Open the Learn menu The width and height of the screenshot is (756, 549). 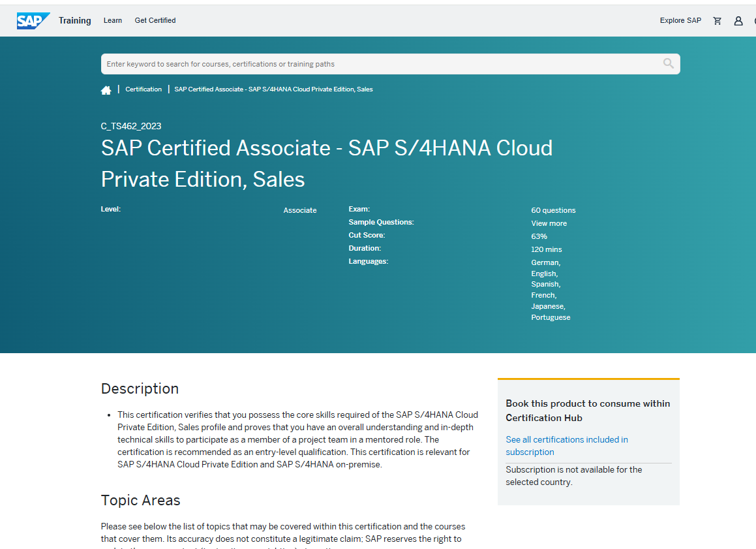pos(113,20)
